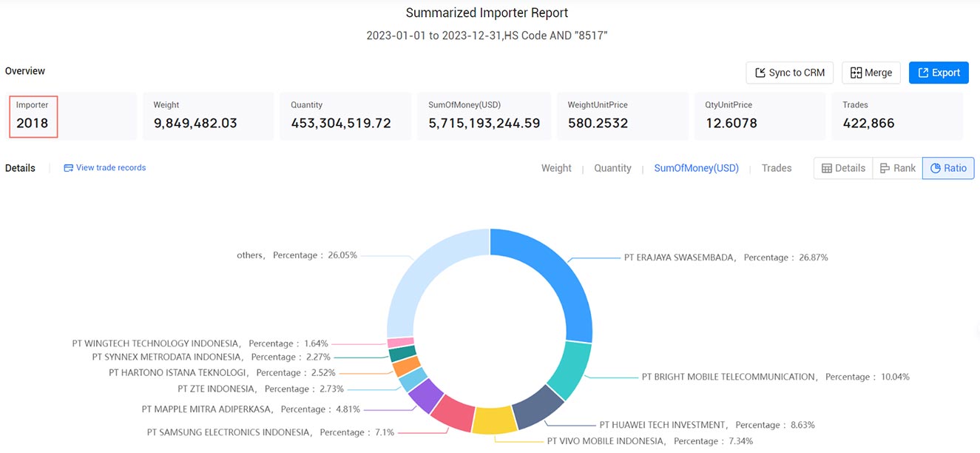
Task: Click QtyUnitPrice value 12.6078
Action: click(731, 123)
